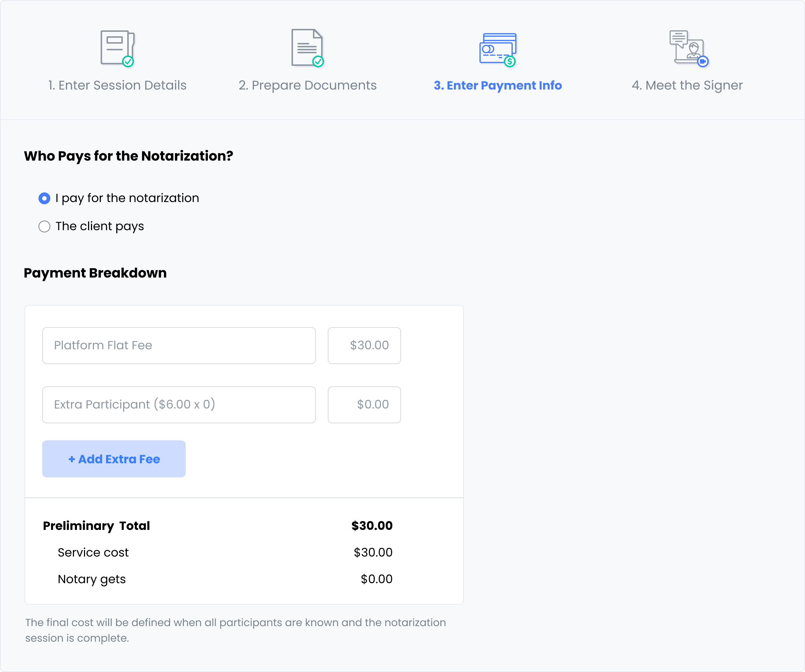The image size is (805, 672).
Task: Jump to step 4 Meet the Signer
Action: coord(687,85)
